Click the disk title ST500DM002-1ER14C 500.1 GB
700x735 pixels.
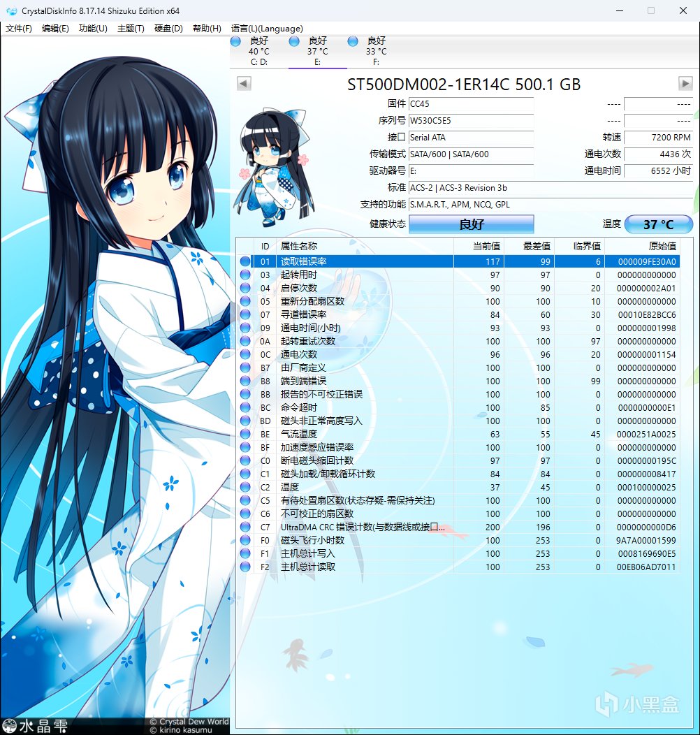[464, 85]
